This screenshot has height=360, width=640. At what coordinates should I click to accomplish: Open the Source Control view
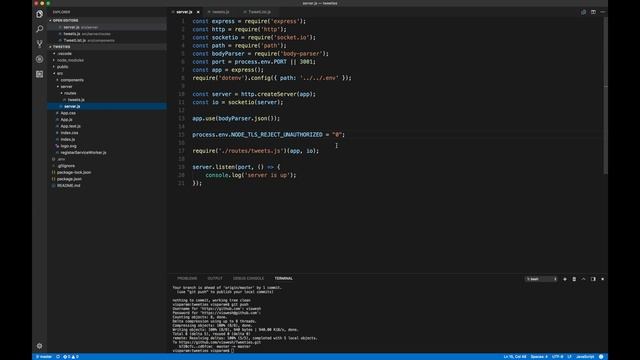tap(39, 44)
